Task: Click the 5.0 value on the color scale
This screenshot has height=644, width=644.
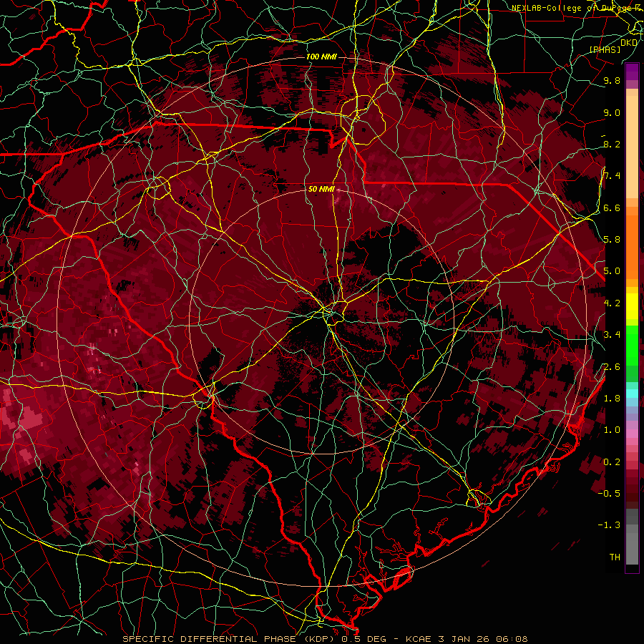Action: click(x=612, y=271)
